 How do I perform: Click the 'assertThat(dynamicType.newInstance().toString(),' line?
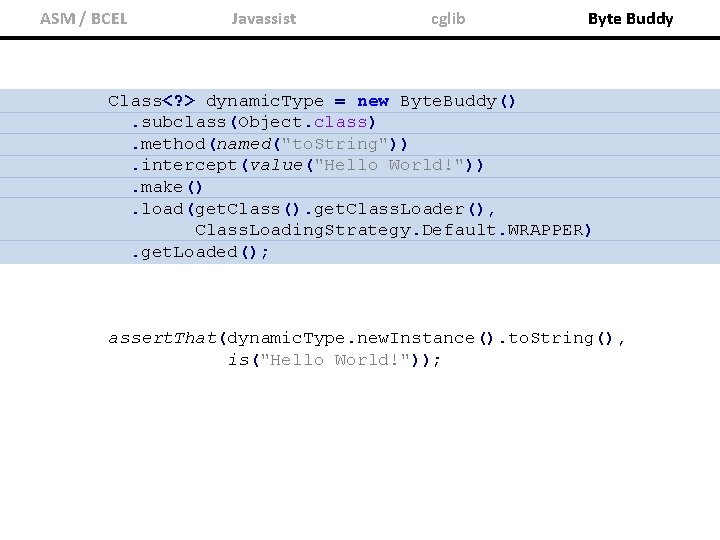pos(366,338)
